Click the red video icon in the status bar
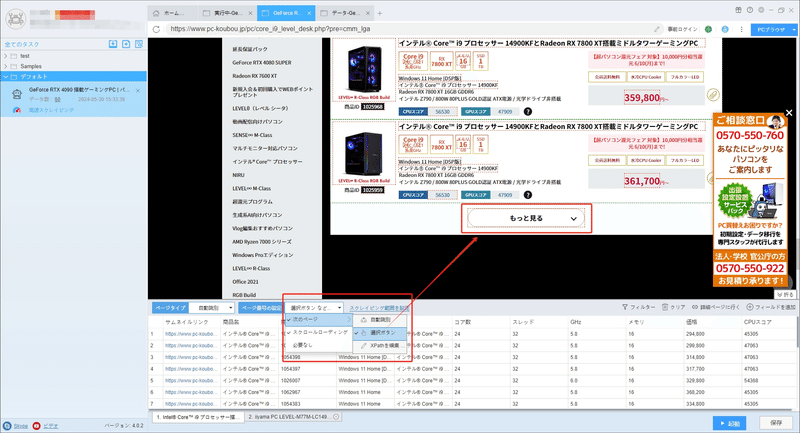 (36, 425)
